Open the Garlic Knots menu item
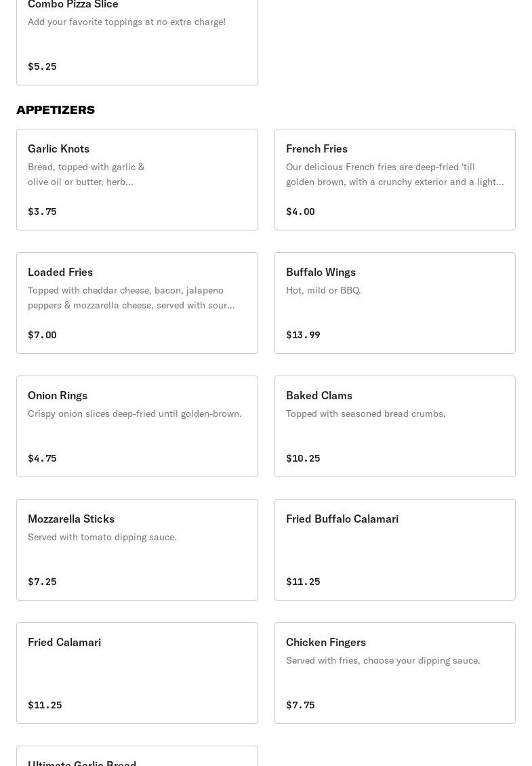The image size is (532, 766). (x=137, y=179)
